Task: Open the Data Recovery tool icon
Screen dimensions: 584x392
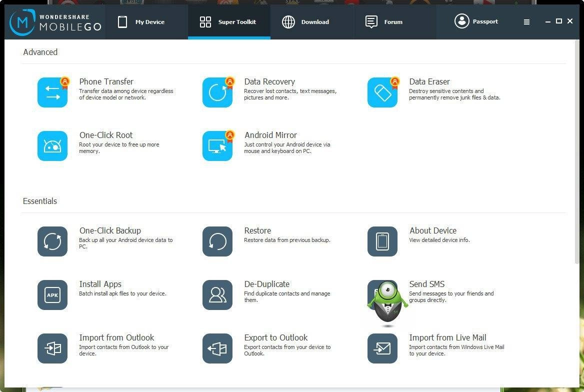Action: click(x=217, y=92)
